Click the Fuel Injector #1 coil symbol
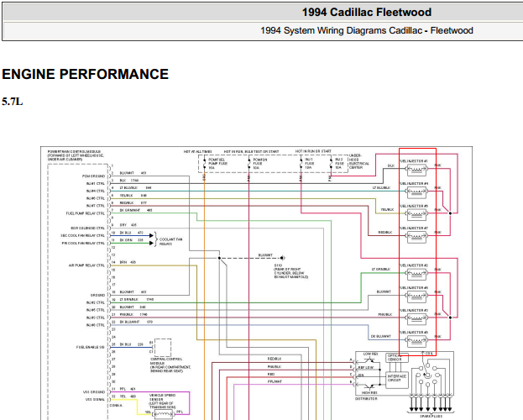Image resolution: width=523 pixels, height=420 pixels. 416,170
